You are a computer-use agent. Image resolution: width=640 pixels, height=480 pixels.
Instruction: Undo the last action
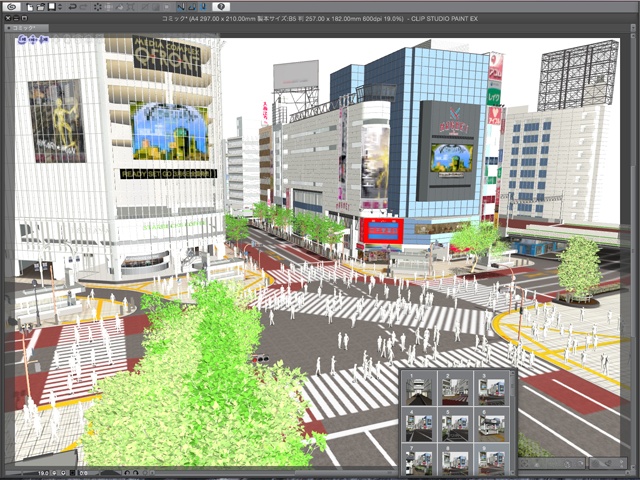coord(73,7)
